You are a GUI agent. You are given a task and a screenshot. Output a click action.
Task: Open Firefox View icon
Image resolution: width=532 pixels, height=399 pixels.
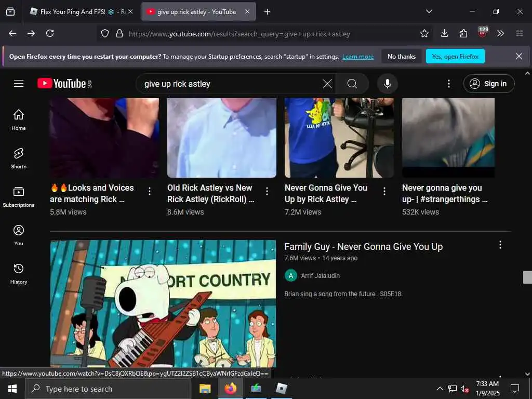(x=10, y=11)
